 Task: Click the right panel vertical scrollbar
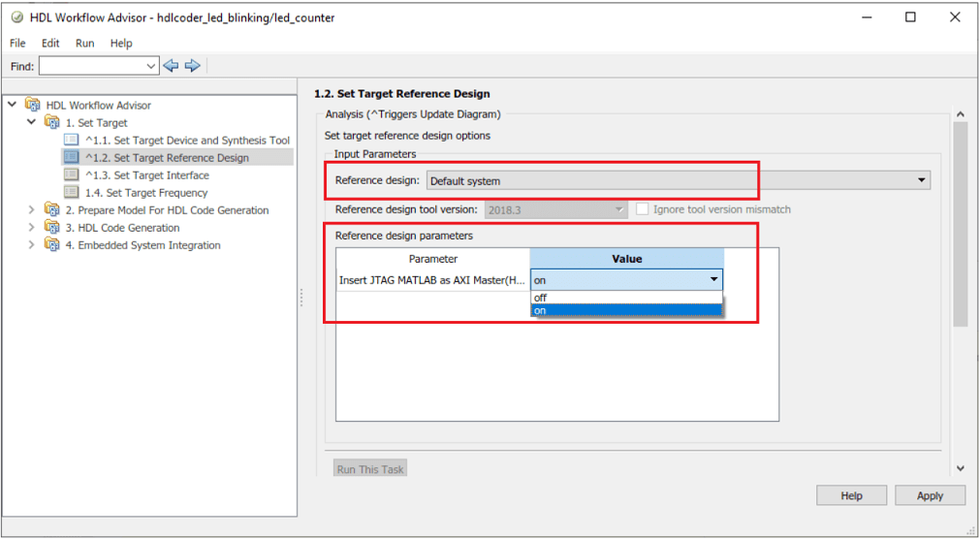pyautogui.click(x=960, y=224)
